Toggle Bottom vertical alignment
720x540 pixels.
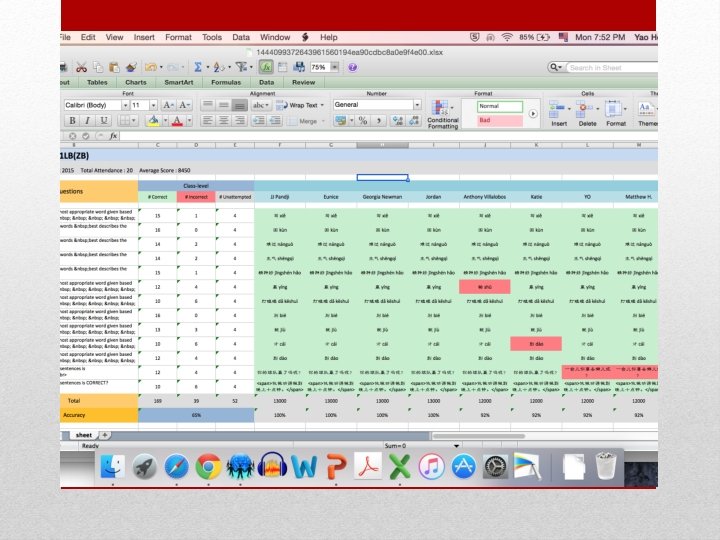point(239,105)
